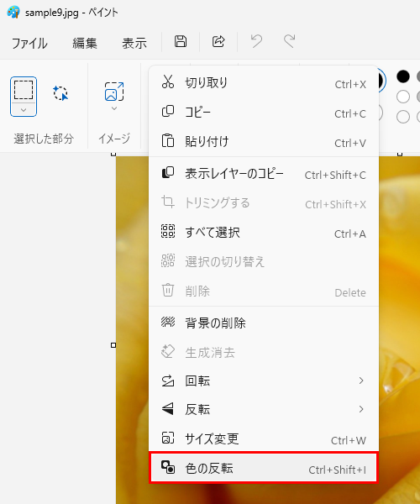Viewport: 420px width, 504px height.
Task: Click the Paint app palette icon
Action: point(13,13)
